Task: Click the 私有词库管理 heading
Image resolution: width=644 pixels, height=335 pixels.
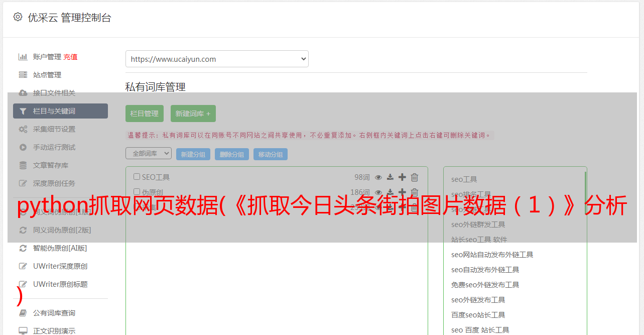Action: [x=156, y=87]
